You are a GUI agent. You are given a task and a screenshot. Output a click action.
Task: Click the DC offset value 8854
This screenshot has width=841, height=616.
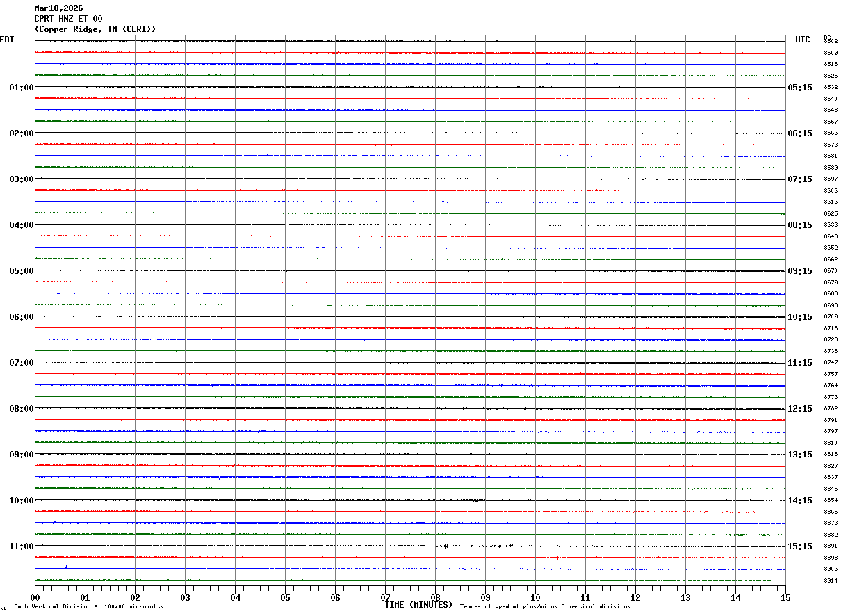click(831, 501)
